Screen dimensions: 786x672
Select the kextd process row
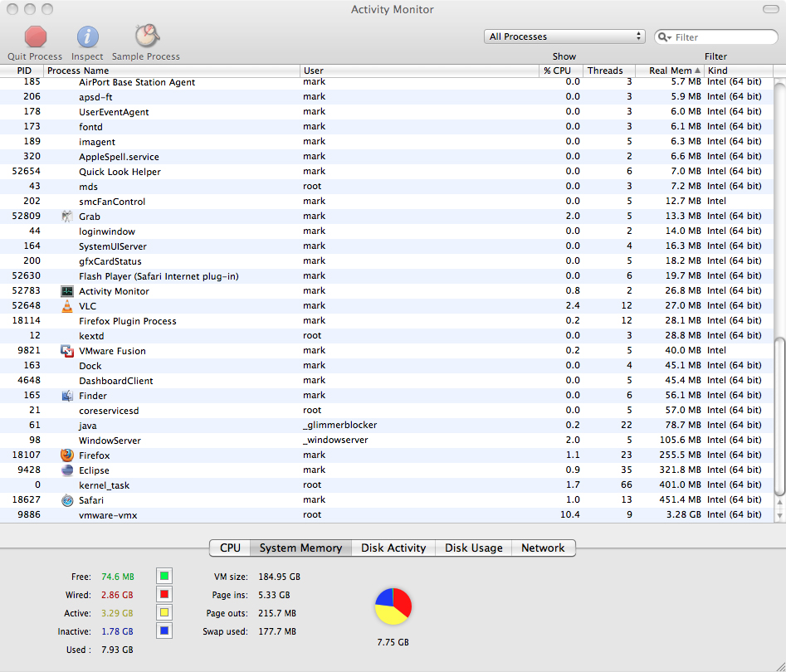tap(387, 336)
